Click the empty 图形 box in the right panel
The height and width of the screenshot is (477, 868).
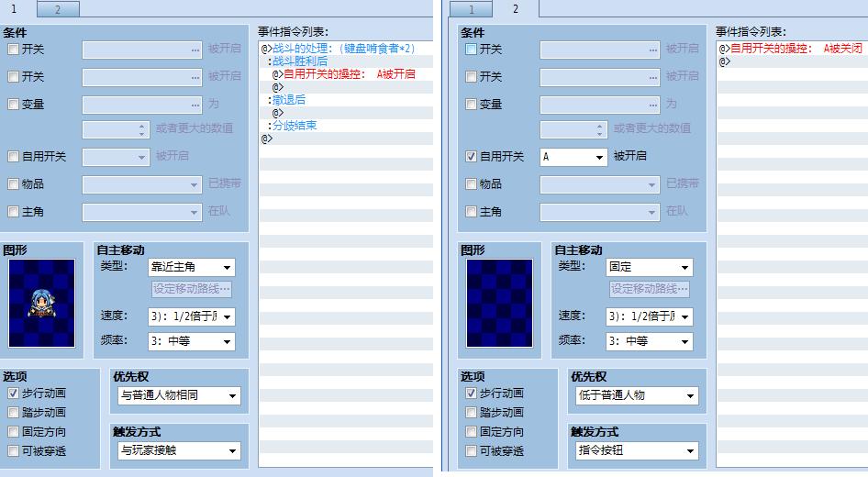[x=499, y=304]
